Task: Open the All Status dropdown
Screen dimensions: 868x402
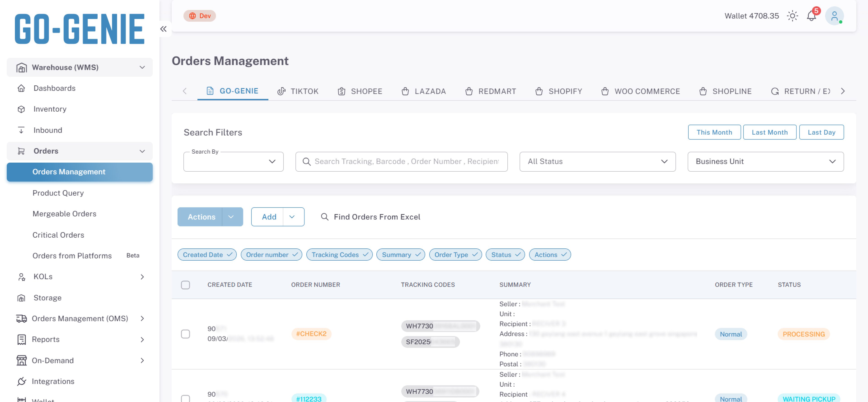Action: click(x=597, y=162)
